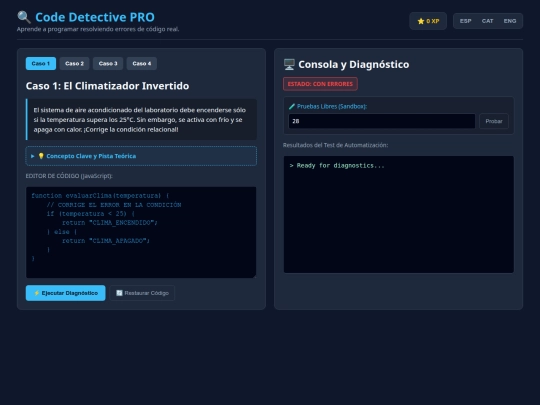Click the 'Consola y Diagnóstico' heading
540x405 pixels.
point(354,64)
